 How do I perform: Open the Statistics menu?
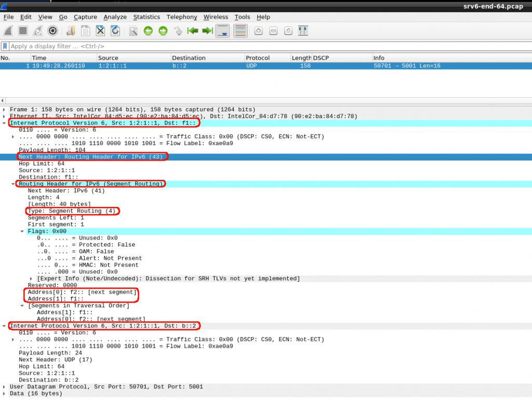147,17
